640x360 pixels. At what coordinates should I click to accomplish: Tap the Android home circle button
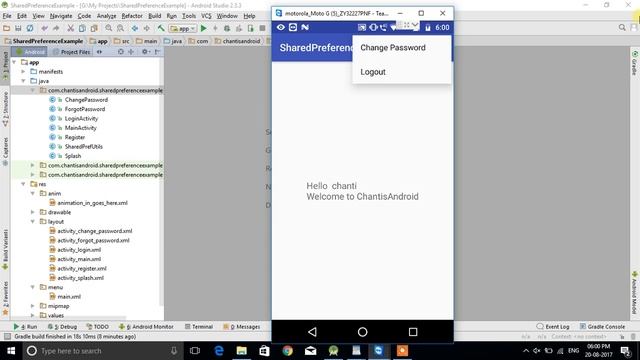coord(362,332)
